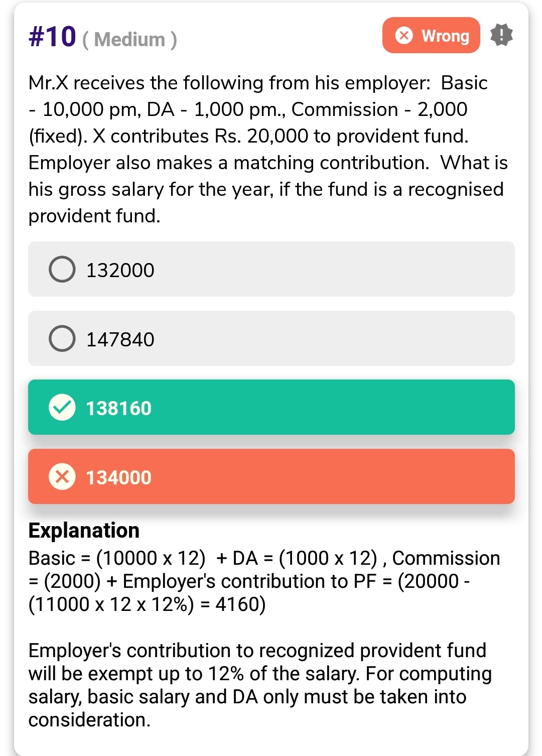Click the correct answer text 138160
This screenshot has height=756, width=542.
tap(118, 408)
